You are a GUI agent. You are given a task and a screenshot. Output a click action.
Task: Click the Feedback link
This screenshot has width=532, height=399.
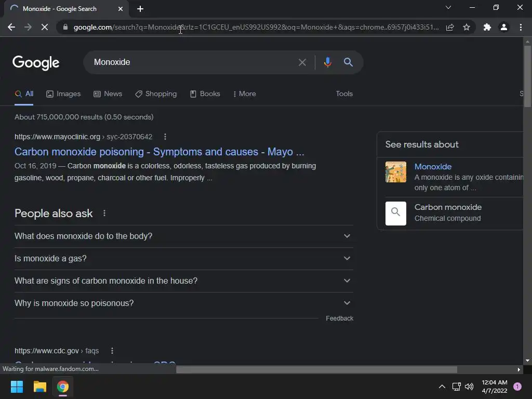339,318
